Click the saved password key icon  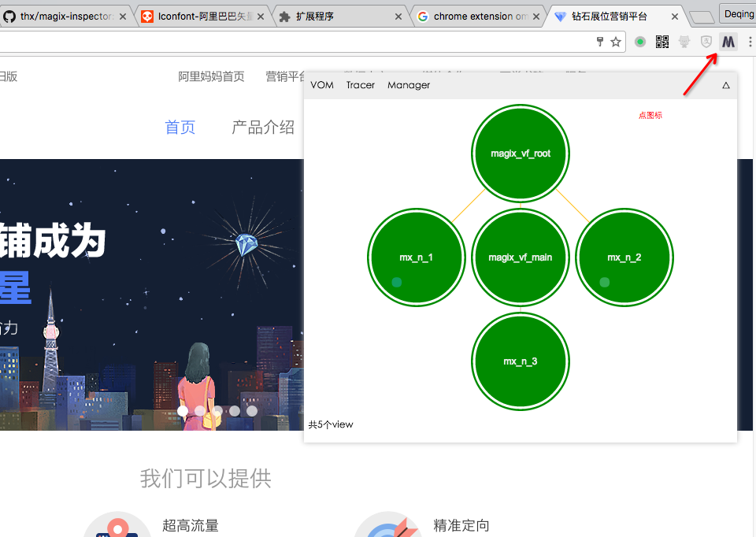[599, 42]
